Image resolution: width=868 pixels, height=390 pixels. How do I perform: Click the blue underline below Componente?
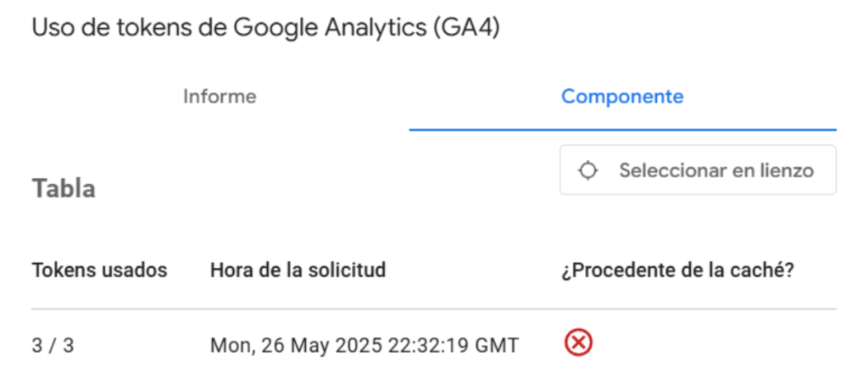tap(622, 130)
